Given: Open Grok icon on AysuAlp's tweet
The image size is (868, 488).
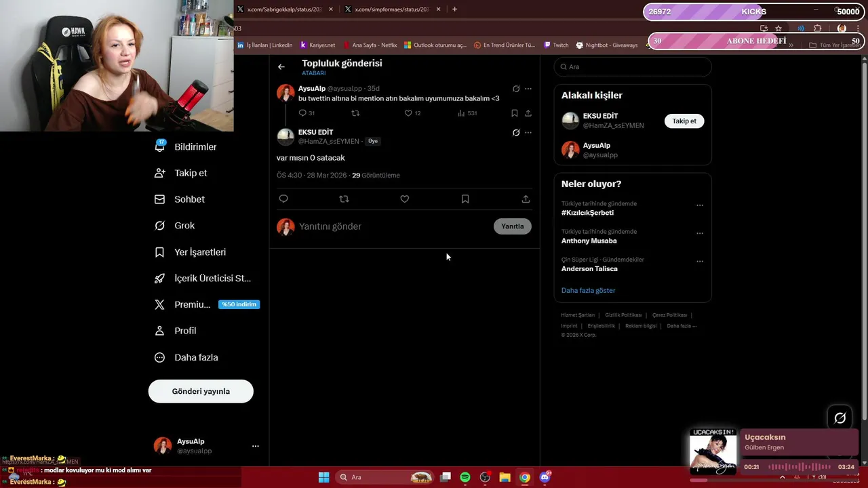Looking at the screenshot, I should tap(516, 89).
